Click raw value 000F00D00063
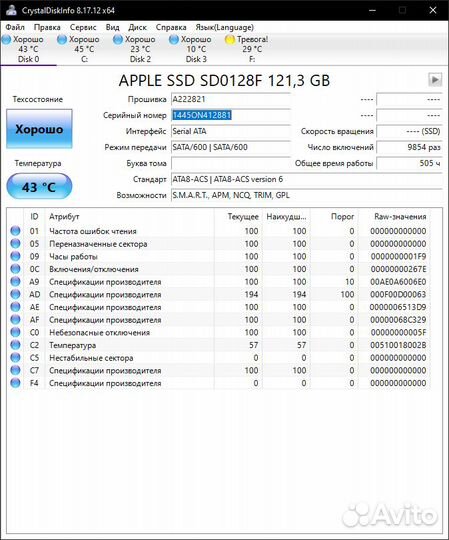The height and width of the screenshot is (540, 449). pos(398,294)
